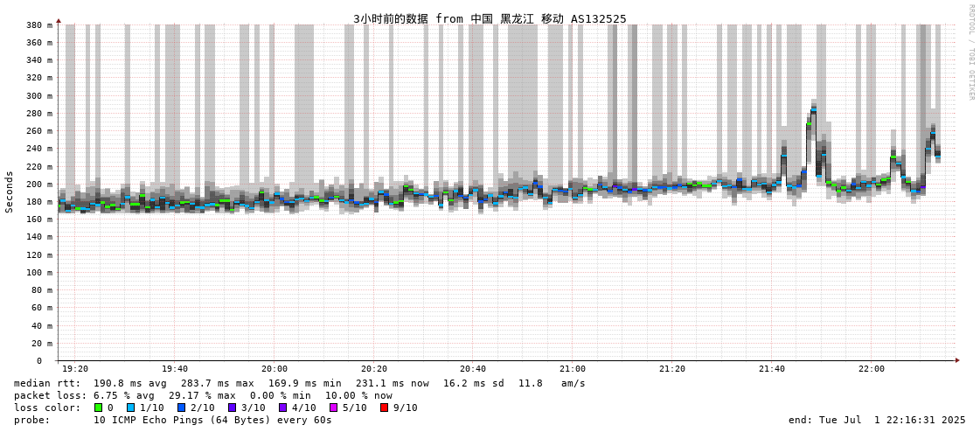The width and height of the screenshot is (980, 432).
Task: Click the 22:00 time axis label
Action: (872, 370)
